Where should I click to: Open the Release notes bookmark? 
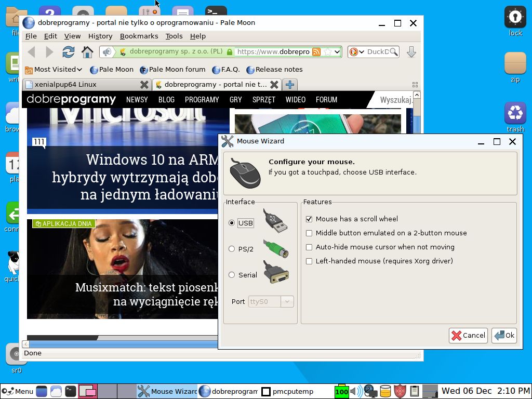[x=274, y=70]
